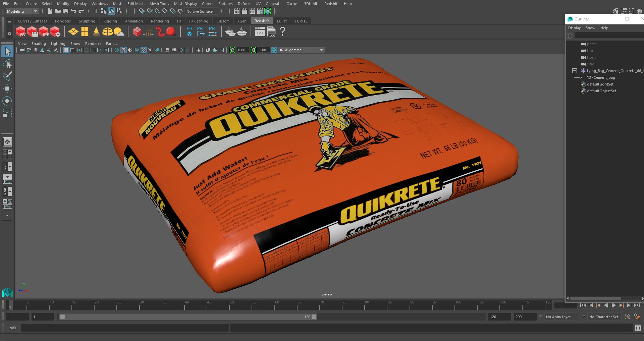
Task: Go to start of playback range
Action: pyautogui.click(x=583, y=305)
